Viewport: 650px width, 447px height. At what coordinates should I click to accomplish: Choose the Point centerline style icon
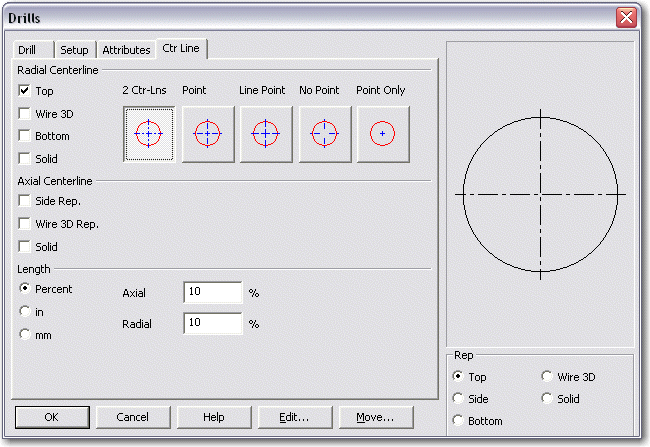pyautogui.click(x=208, y=134)
